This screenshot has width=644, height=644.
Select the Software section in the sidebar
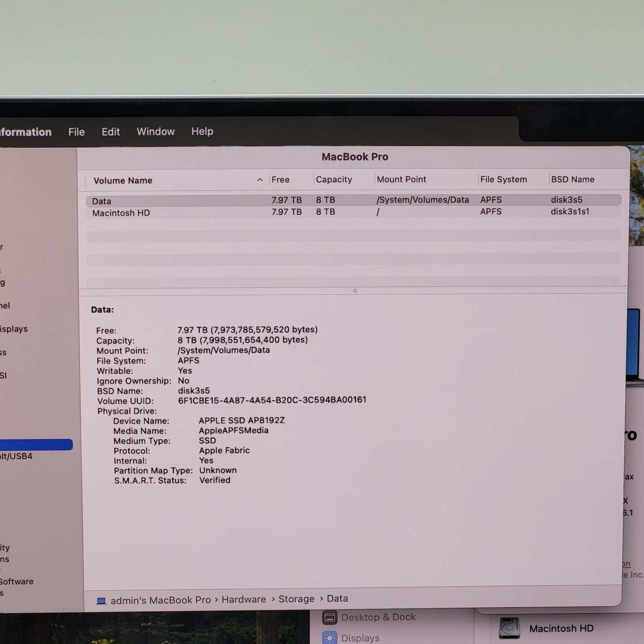click(x=16, y=582)
